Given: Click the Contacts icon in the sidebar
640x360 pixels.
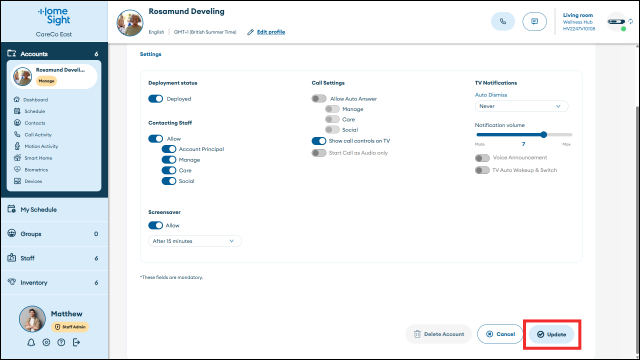Looking at the screenshot, I should pyautogui.click(x=17, y=122).
